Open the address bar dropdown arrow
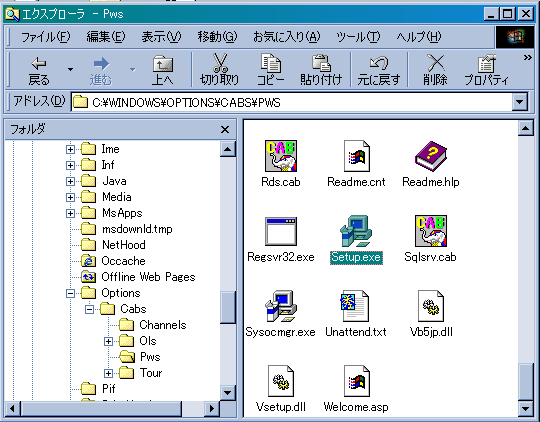The width and height of the screenshot is (540, 422). click(519, 102)
